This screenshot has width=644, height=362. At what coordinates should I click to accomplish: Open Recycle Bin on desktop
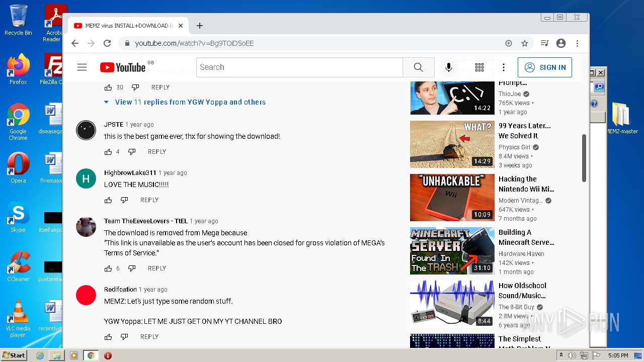pos(18,20)
